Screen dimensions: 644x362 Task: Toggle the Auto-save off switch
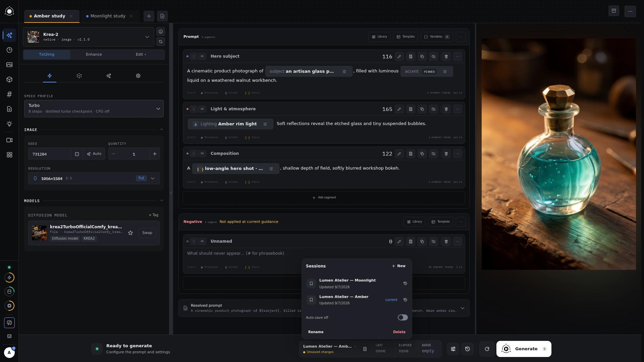tap(402, 317)
